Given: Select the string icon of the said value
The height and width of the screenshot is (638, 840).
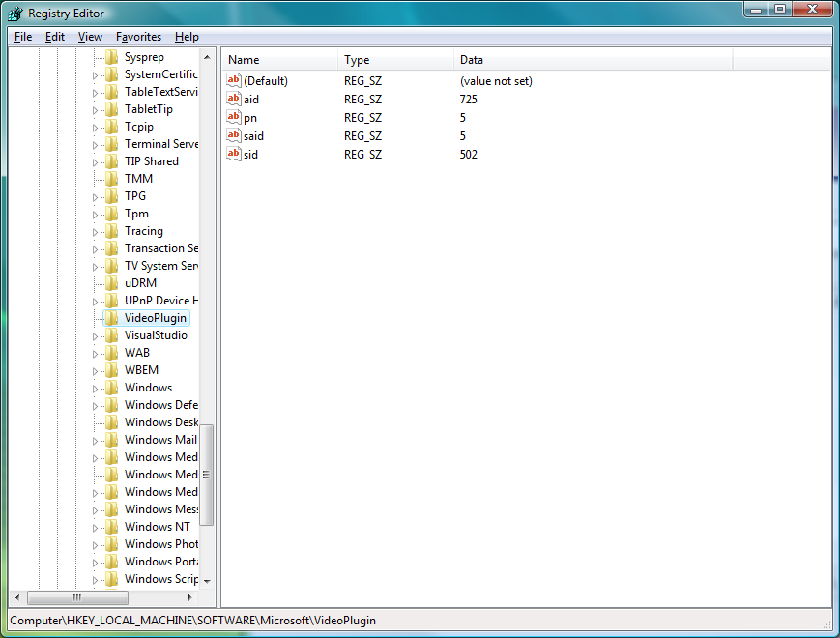Looking at the screenshot, I should tap(234, 135).
